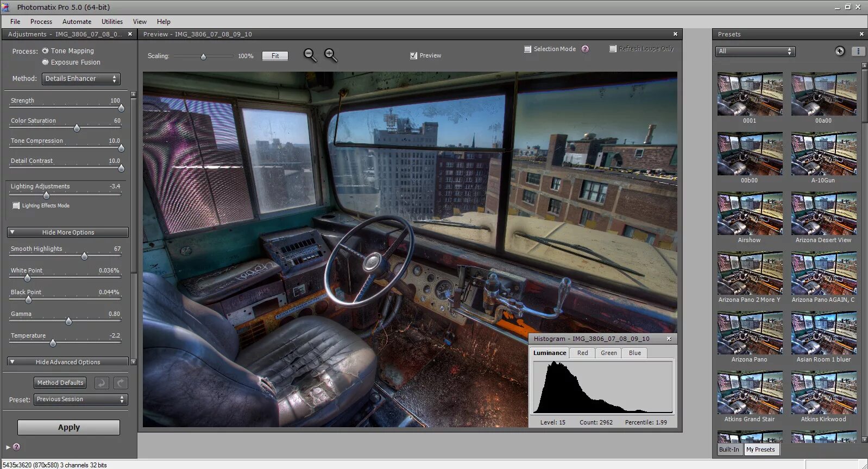Collapse the Hide More Options section
Viewport: 868px width, 469px height.
click(x=68, y=232)
